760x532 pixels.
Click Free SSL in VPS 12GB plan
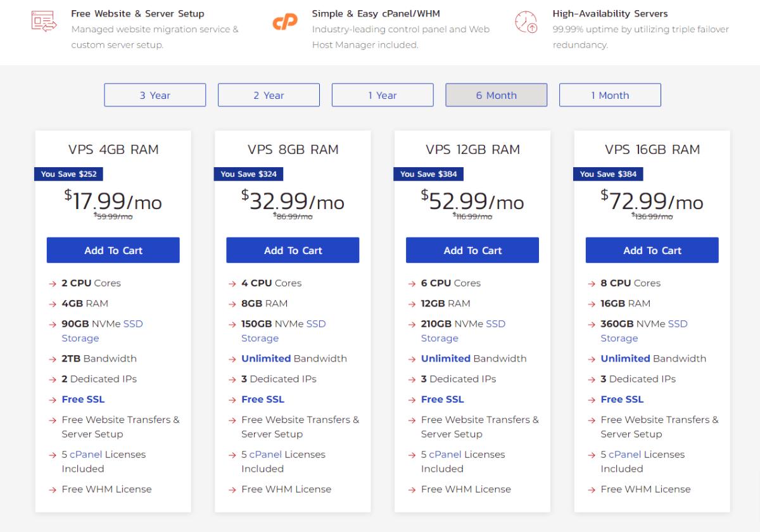[443, 399]
